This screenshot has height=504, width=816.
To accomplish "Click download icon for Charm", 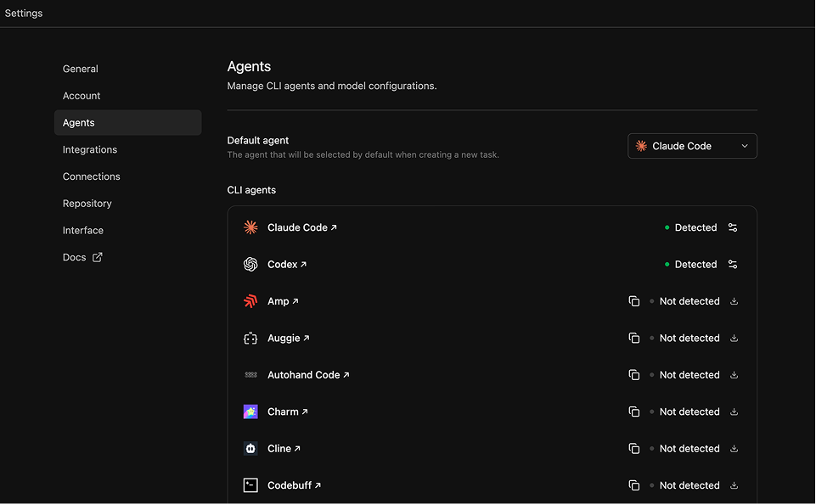I will pos(734,412).
